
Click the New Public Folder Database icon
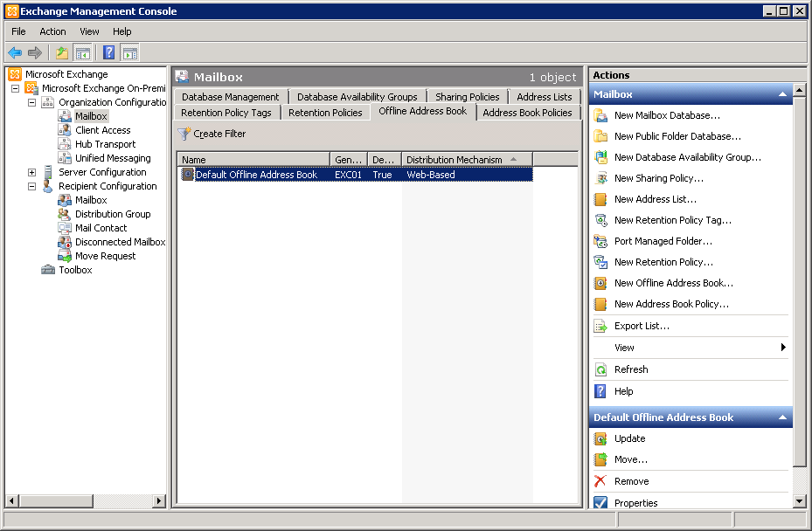(x=600, y=136)
